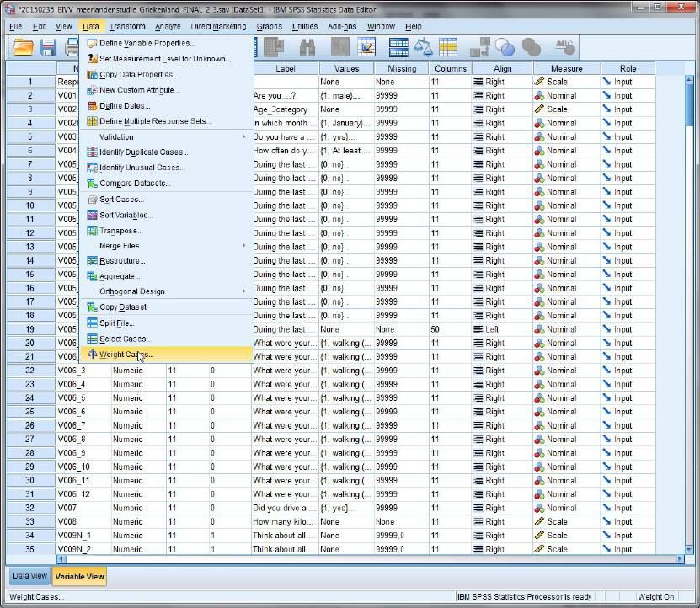Click the Open data document folder icon
Viewport: 700px width, 608px height.
tap(24, 47)
